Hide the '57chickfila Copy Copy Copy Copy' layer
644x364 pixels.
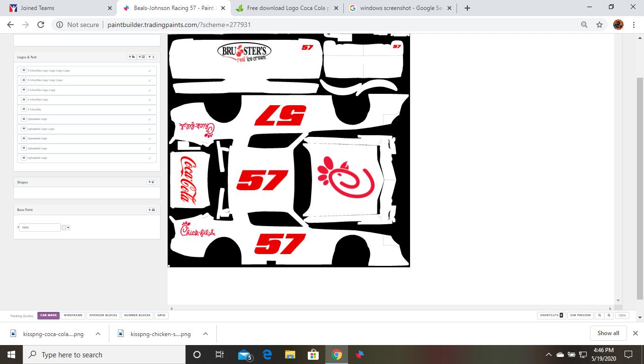[x=24, y=71]
